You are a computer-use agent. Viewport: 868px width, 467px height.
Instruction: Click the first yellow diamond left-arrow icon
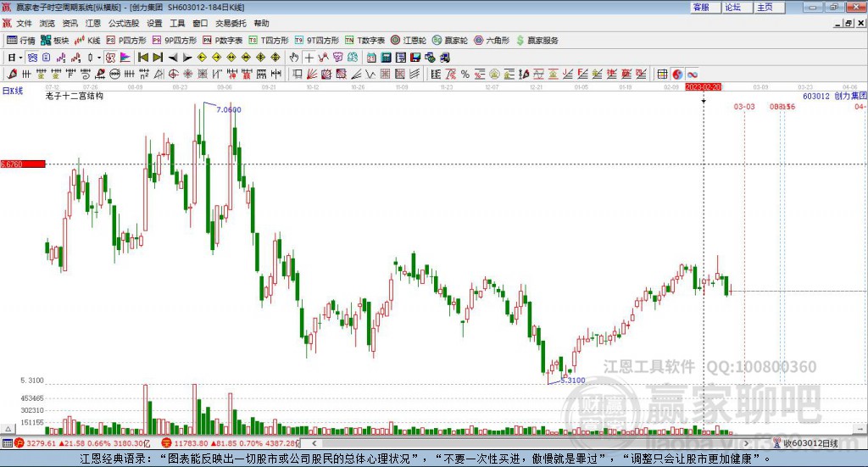(202, 58)
